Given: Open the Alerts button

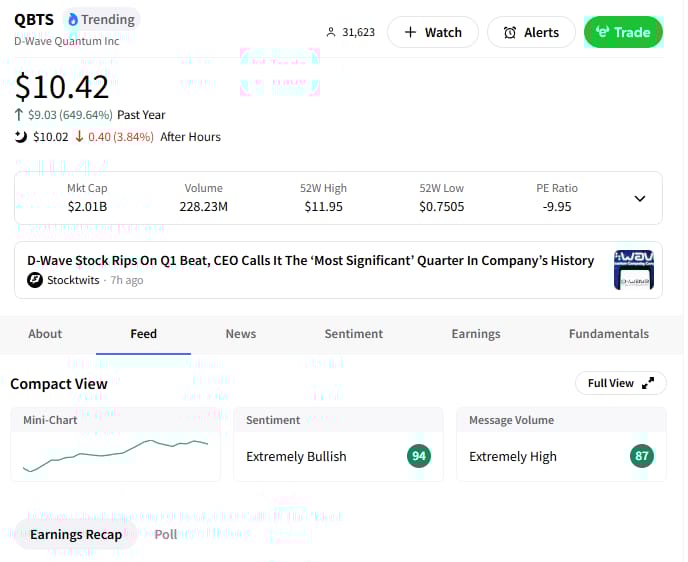Looking at the screenshot, I should pyautogui.click(x=531, y=32).
